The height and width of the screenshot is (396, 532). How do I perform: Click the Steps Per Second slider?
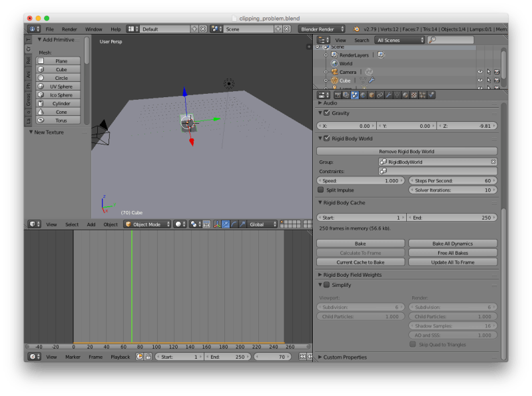453,181
